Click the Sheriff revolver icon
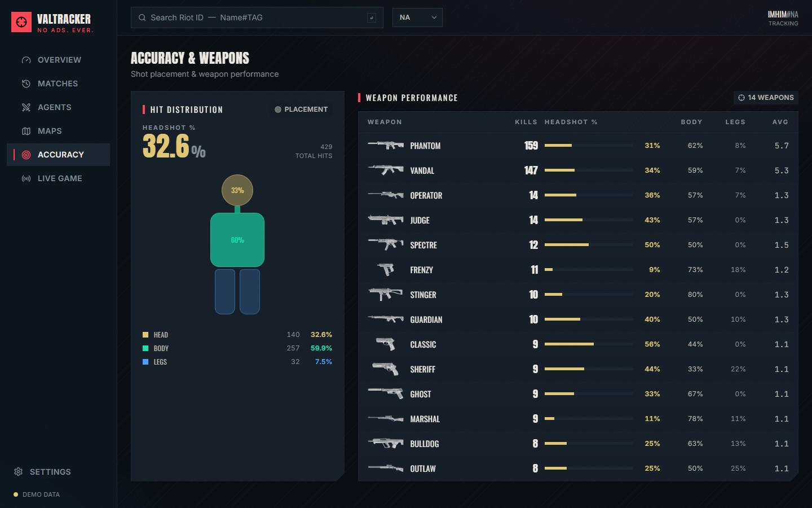Image resolution: width=812 pixels, height=508 pixels. click(x=386, y=369)
